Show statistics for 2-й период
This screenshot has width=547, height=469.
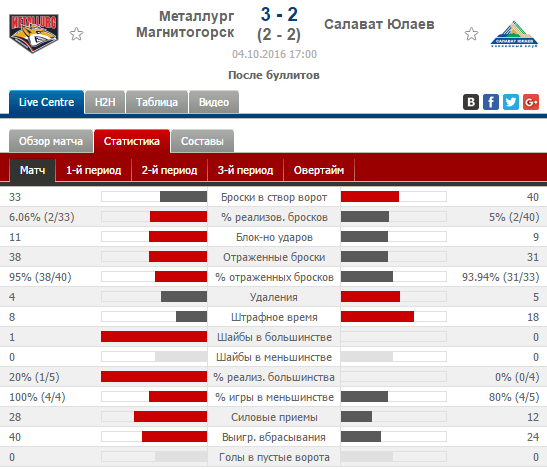[x=170, y=170]
